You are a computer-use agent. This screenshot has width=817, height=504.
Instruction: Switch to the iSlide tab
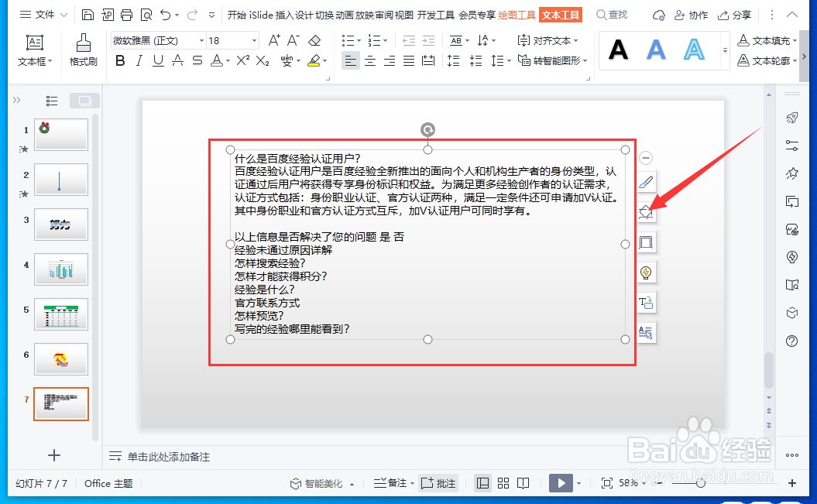point(261,15)
